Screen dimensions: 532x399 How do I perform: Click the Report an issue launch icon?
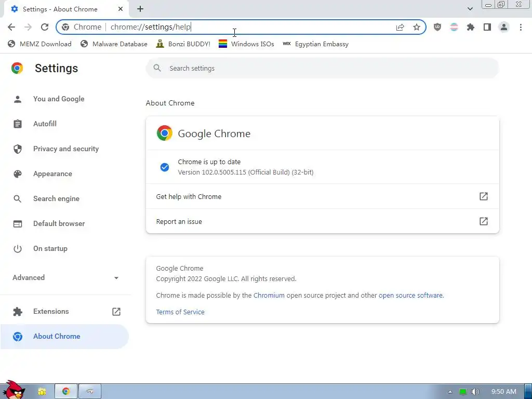click(484, 221)
